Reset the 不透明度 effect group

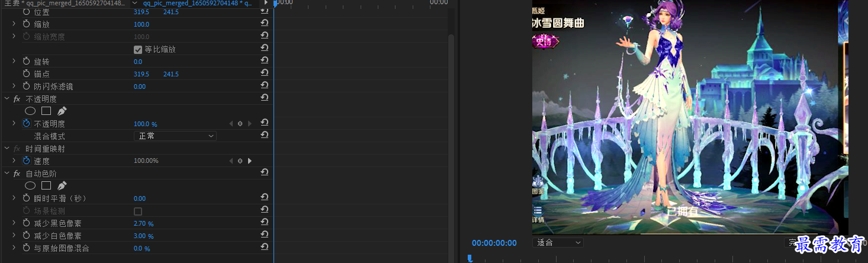pos(265,98)
